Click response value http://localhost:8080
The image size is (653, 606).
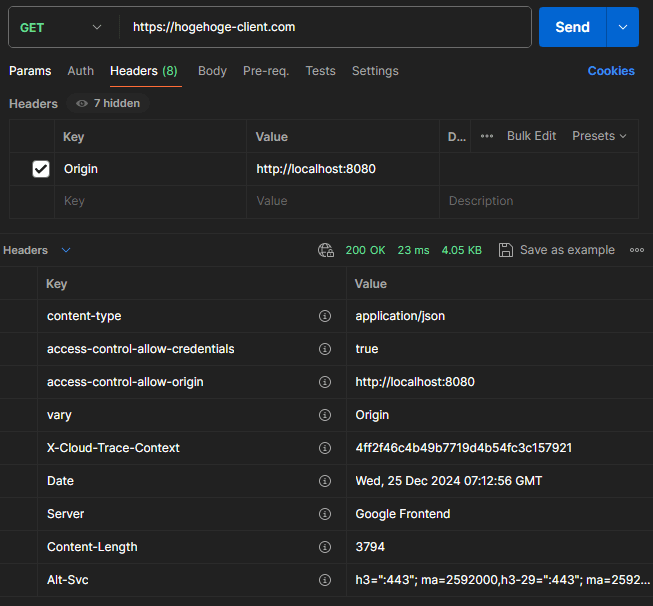click(x=415, y=382)
